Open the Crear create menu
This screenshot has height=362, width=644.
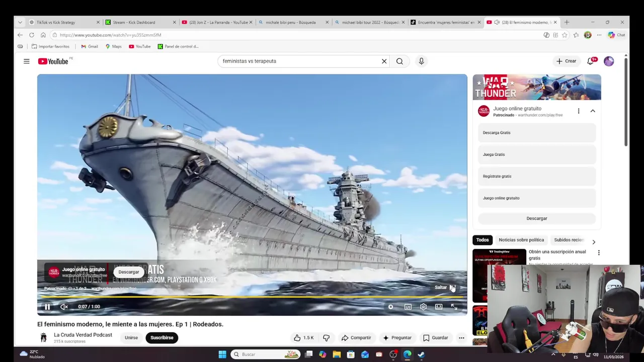566,61
